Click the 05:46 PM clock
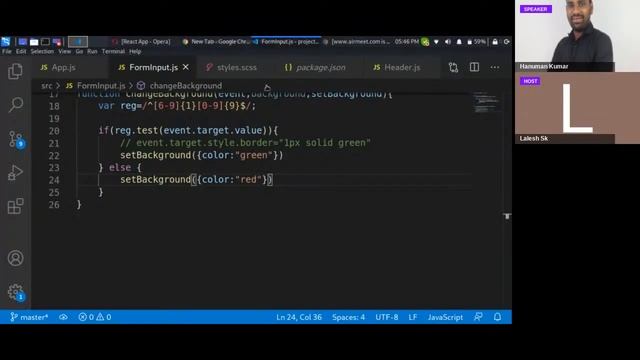Viewport: 640px width, 360px height. point(406,42)
